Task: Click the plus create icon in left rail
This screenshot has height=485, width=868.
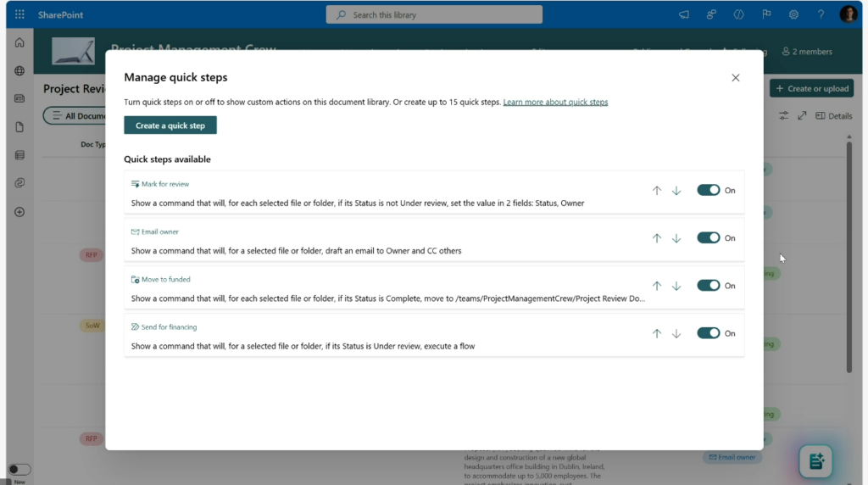Action: [x=19, y=212]
